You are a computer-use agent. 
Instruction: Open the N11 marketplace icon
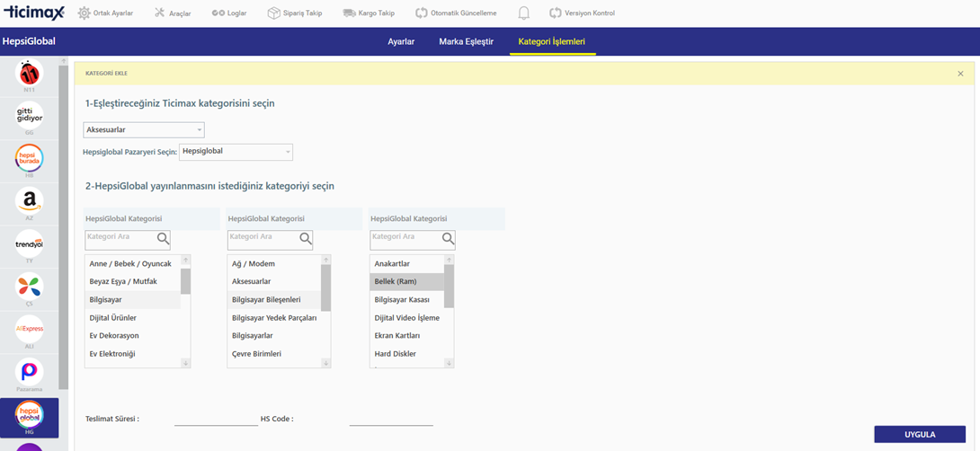pyautogui.click(x=30, y=73)
